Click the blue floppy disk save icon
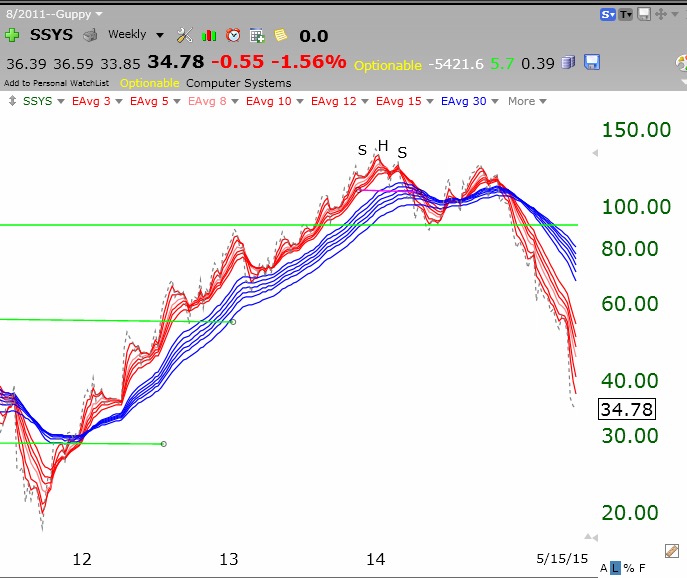This screenshot has width=687, height=578. point(591,62)
